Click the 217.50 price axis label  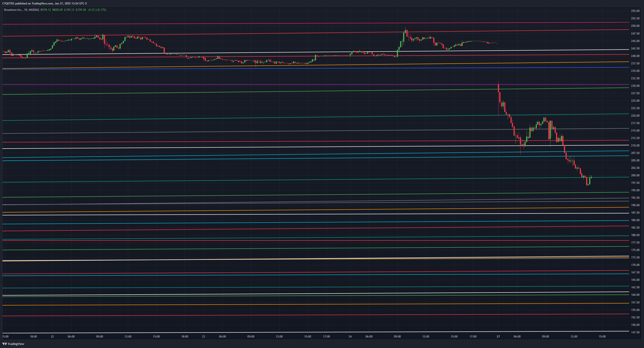[x=635, y=123]
